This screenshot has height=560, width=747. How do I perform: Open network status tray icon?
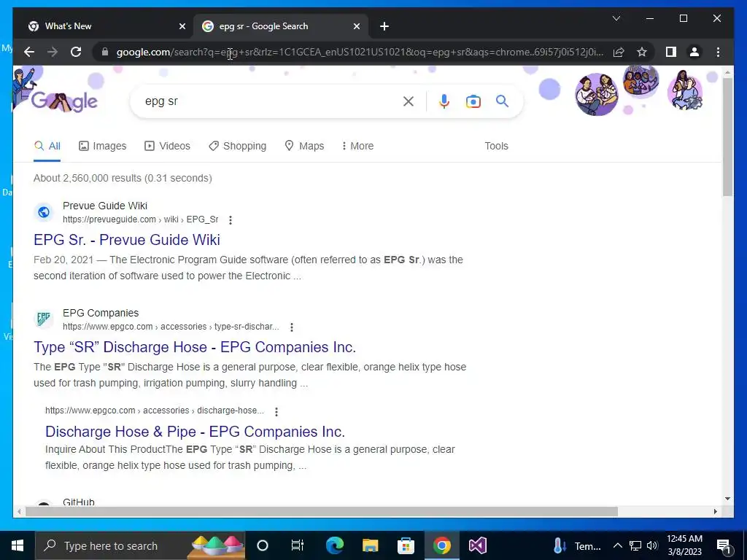tap(635, 545)
